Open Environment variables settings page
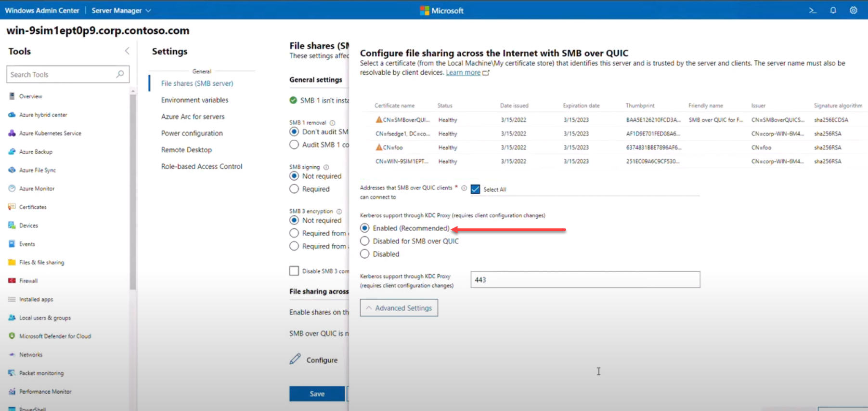This screenshot has width=868, height=411. coord(194,100)
